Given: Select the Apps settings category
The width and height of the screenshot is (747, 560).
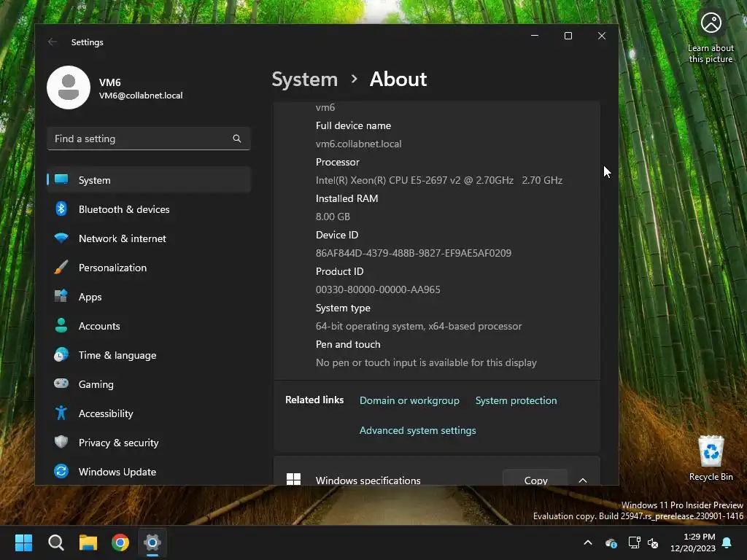Looking at the screenshot, I should tap(149, 297).
